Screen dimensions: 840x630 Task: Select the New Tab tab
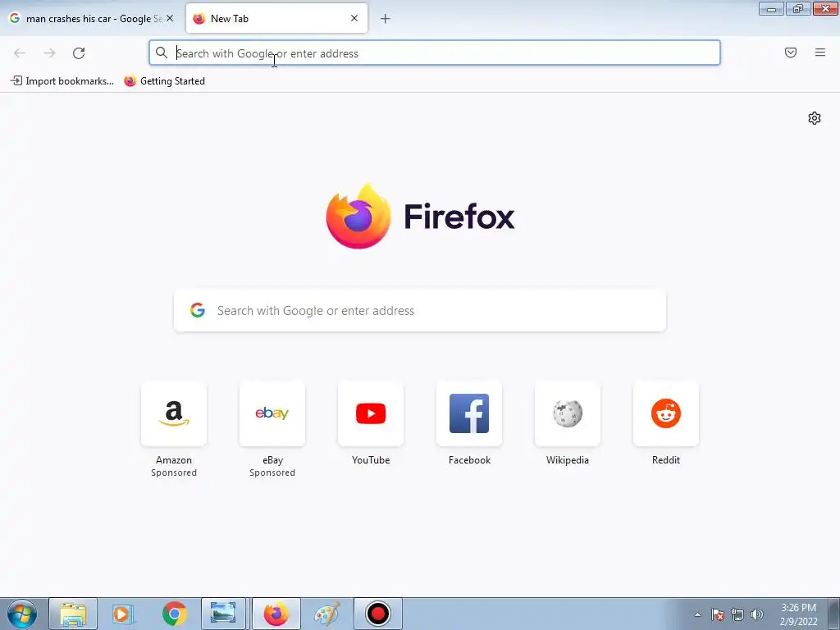coord(276,19)
